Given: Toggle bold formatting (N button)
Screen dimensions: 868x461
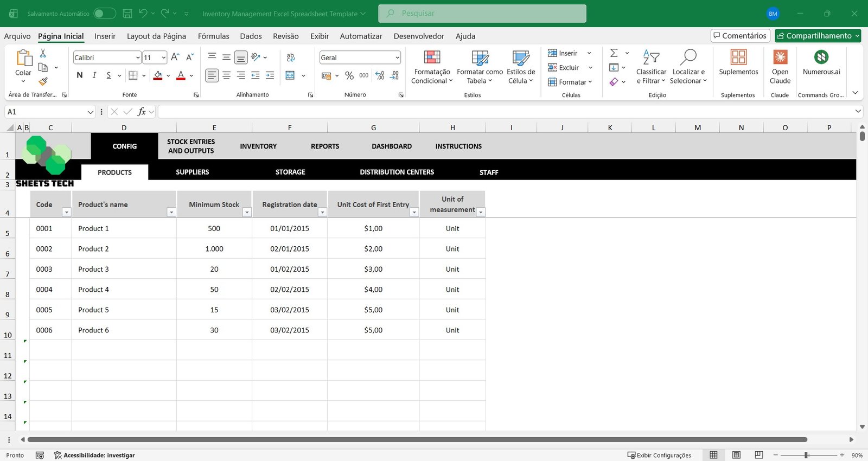Looking at the screenshot, I should click(x=80, y=75).
